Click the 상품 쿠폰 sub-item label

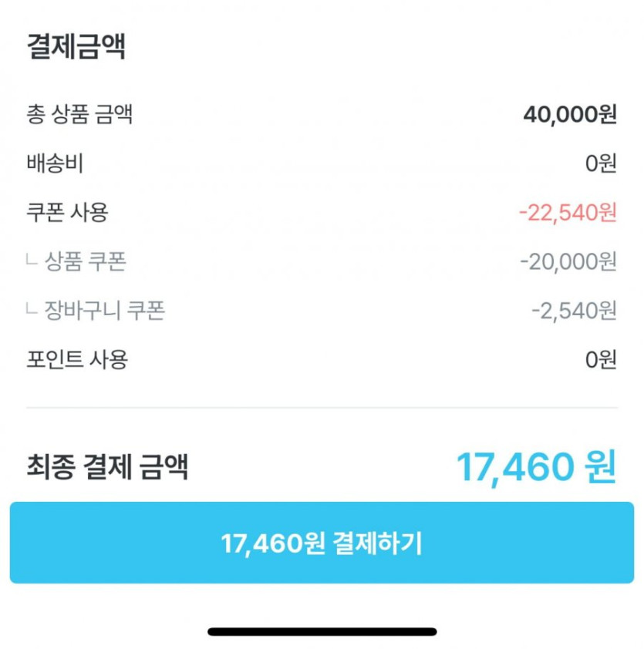point(86,262)
